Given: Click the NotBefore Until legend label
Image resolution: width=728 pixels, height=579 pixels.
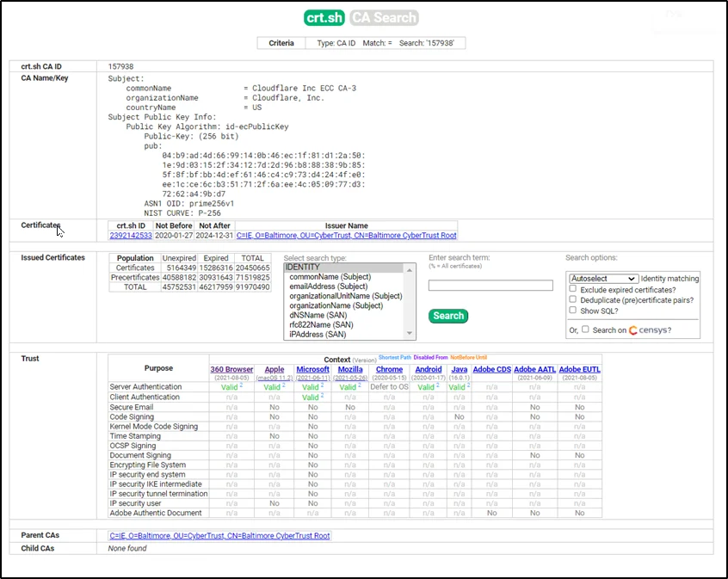Looking at the screenshot, I should (x=468, y=358).
